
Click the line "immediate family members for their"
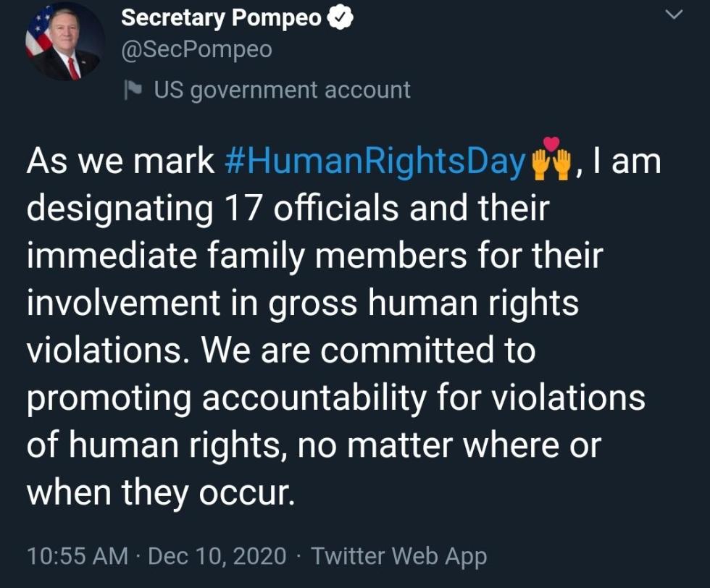coord(314,256)
